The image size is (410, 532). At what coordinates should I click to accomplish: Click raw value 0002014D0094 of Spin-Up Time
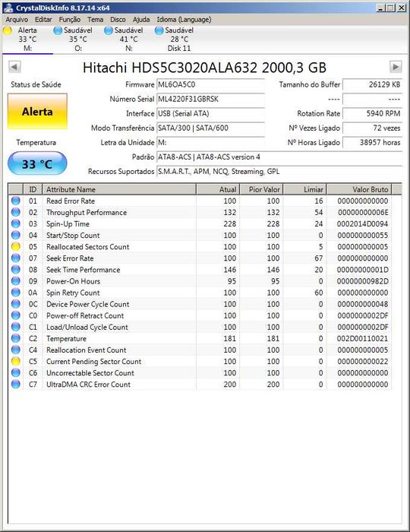(x=362, y=224)
